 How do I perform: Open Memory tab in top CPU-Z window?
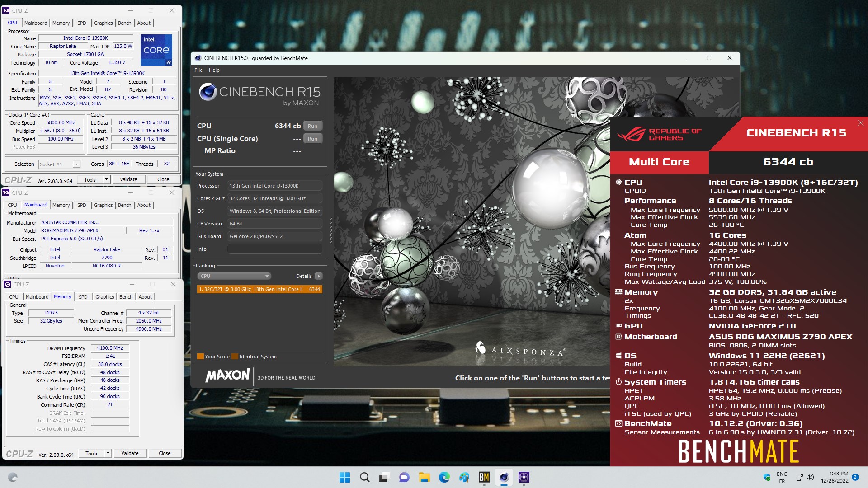tap(61, 23)
